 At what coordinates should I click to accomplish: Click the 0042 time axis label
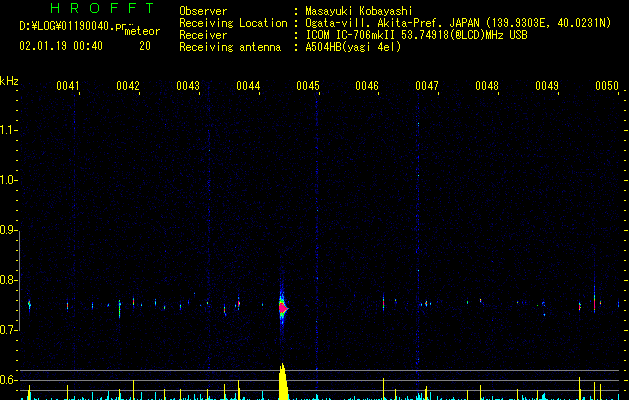coord(128,86)
